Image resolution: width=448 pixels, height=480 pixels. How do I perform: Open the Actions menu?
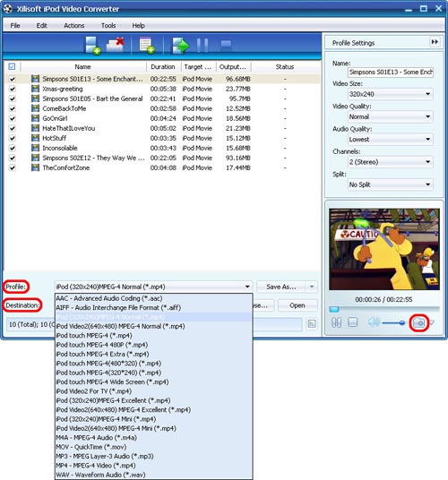pyautogui.click(x=74, y=25)
